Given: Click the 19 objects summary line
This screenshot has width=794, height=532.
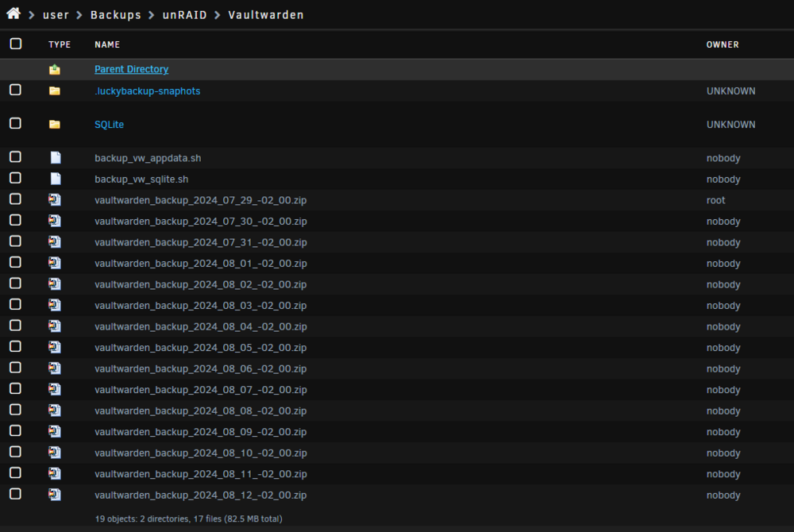Looking at the screenshot, I should [188, 519].
